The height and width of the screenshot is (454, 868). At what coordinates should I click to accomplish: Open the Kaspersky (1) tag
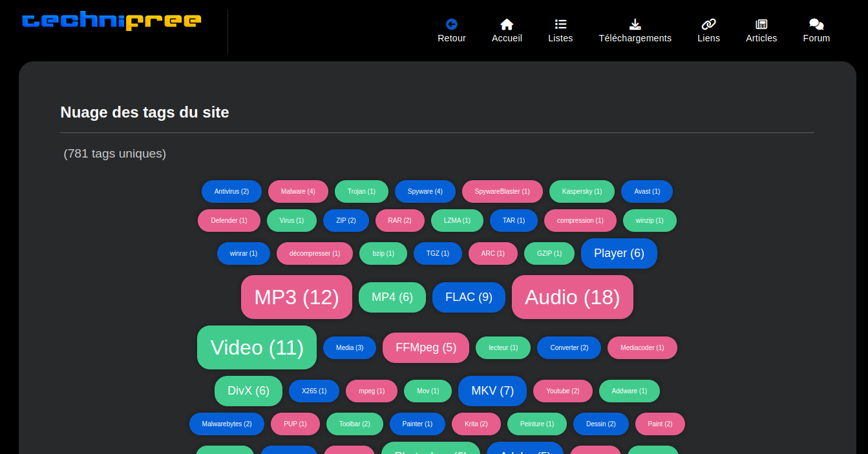click(582, 191)
